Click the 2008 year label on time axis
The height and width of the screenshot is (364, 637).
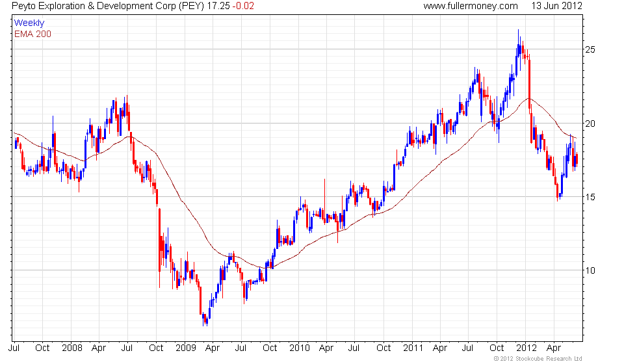tap(72, 348)
